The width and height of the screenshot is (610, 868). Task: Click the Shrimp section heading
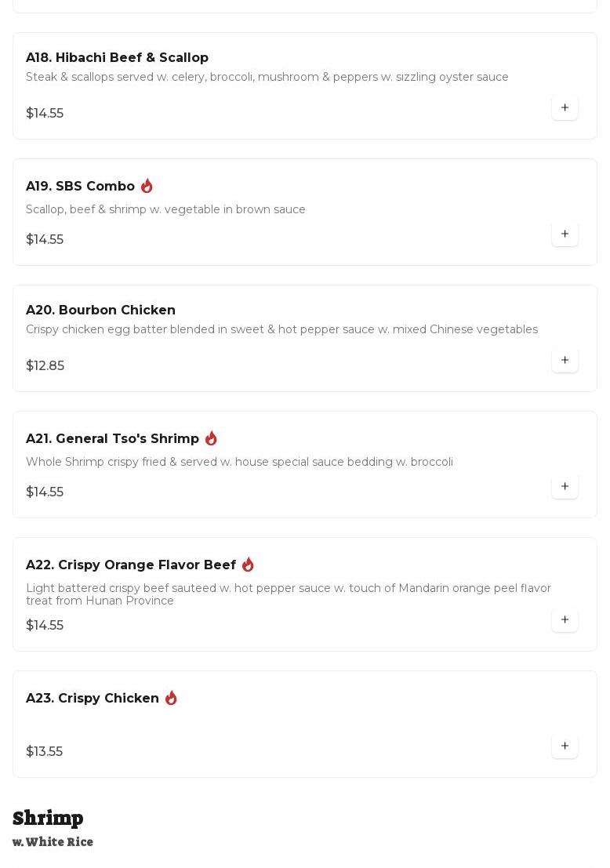click(x=48, y=818)
